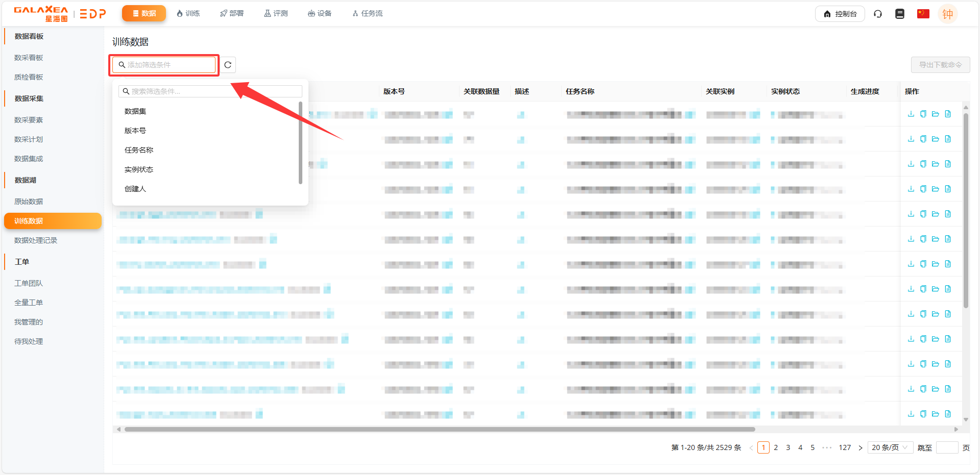980x475 pixels.
Task: Open documentation via the book icon
Action: [x=900, y=14]
